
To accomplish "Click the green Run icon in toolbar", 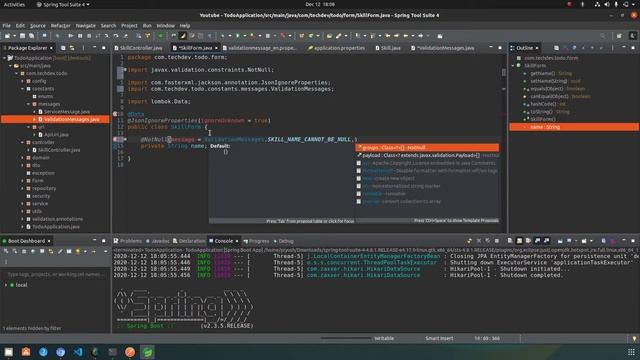I will coord(238,36).
